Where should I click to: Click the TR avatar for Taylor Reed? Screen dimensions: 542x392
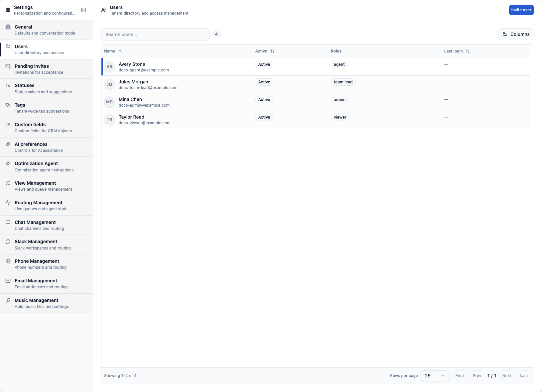pyautogui.click(x=109, y=120)
